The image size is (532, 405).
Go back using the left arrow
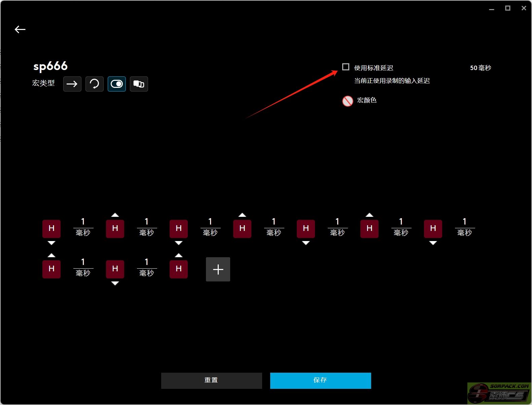(20, 30)
